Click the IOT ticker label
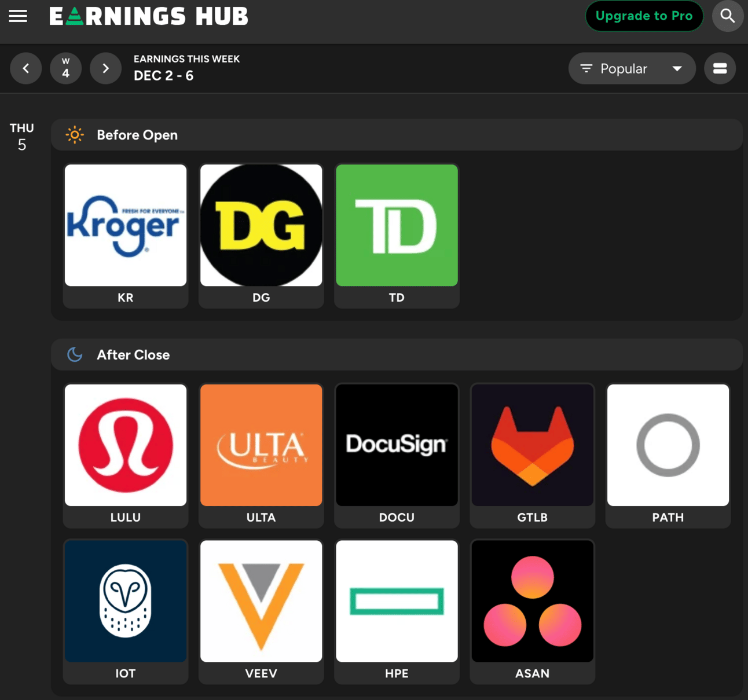Viewport: 748px width, 700px height. [x=126, y=673]
